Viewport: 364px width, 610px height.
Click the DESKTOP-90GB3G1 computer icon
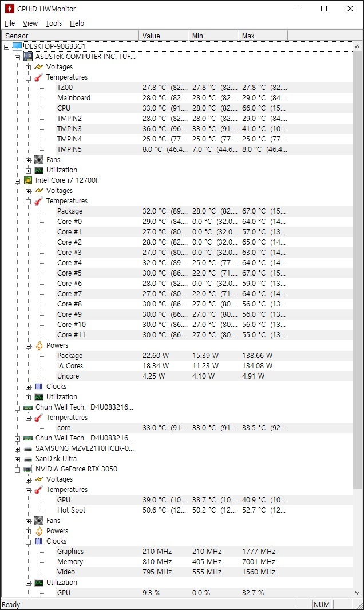point(17,46)
